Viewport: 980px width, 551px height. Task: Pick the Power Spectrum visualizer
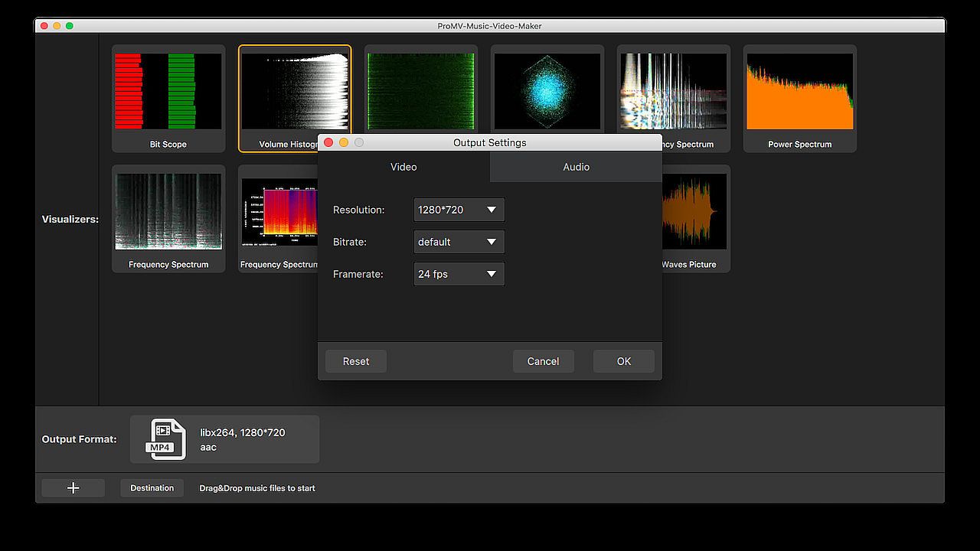(x=799, y=98)
